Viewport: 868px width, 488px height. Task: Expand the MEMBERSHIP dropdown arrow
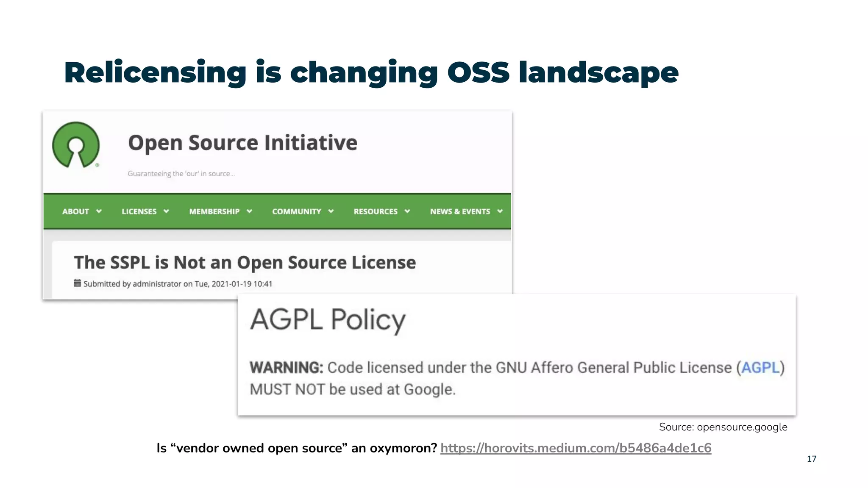point(249,211)
